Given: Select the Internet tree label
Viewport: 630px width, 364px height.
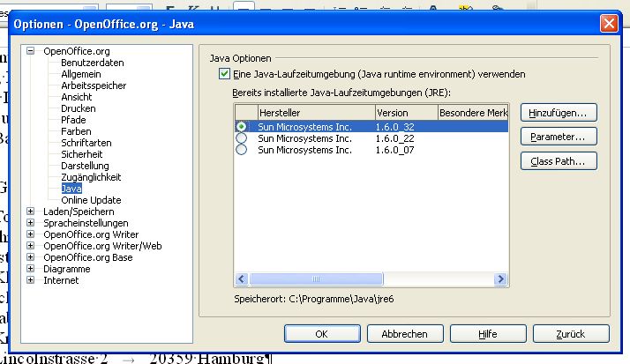Looking at the screenshot, I should (x=61, y=279).
